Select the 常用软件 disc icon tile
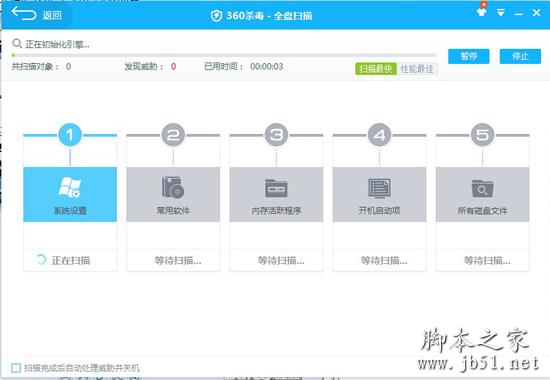Image resolution: width=550 pixels, height=380 pixels. click(x=173, y=194)
